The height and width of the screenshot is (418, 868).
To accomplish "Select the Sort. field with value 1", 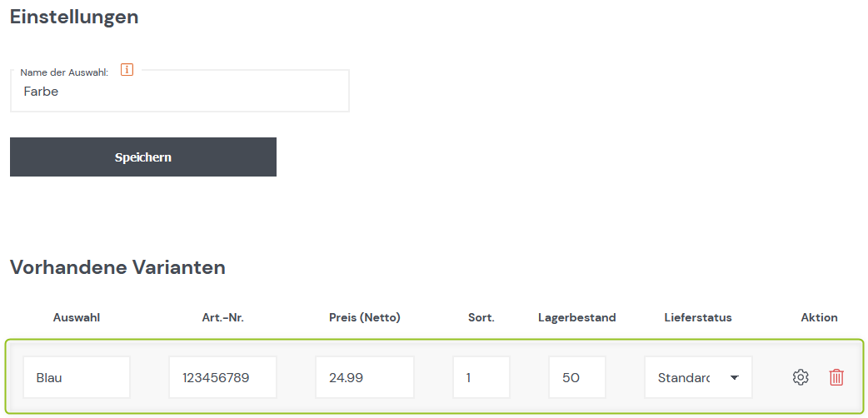I will click(481, 377).
